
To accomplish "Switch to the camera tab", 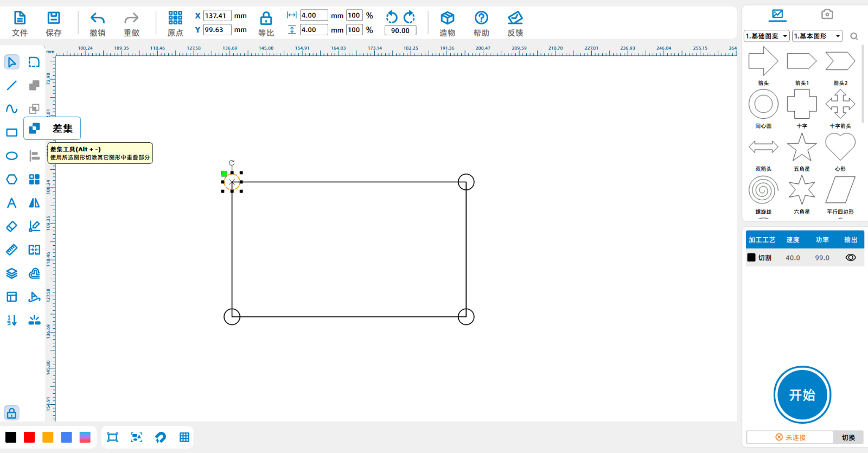I will (x=827, y=14).
